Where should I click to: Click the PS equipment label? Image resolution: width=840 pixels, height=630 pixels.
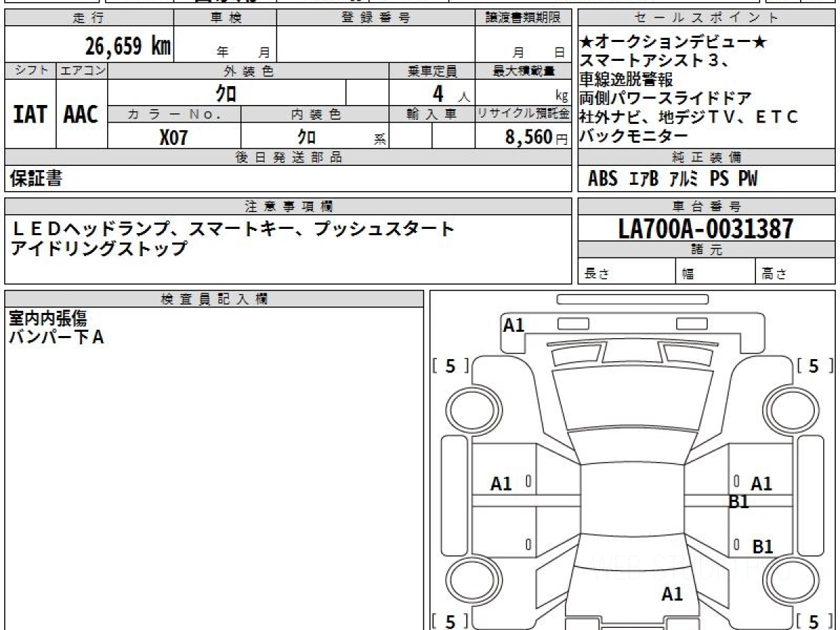tap(719, 179)
